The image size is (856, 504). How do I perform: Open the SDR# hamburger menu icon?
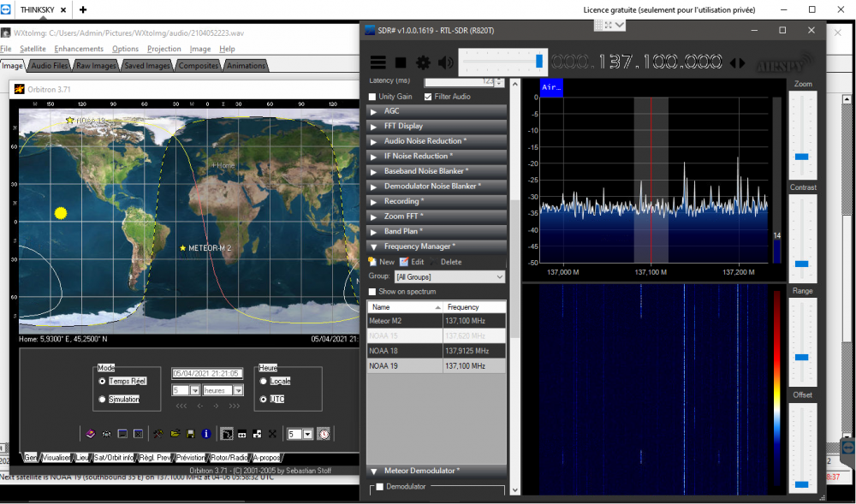(377, 62)
